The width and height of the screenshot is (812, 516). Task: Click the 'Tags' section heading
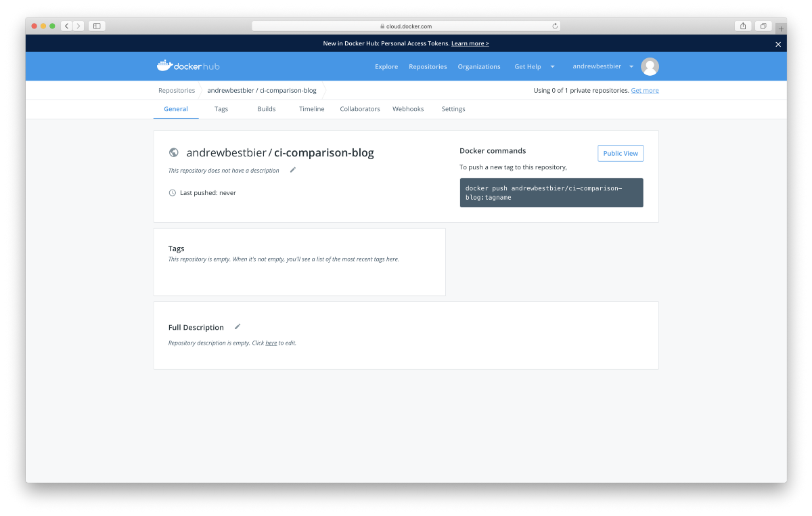[x=177, y=249]
